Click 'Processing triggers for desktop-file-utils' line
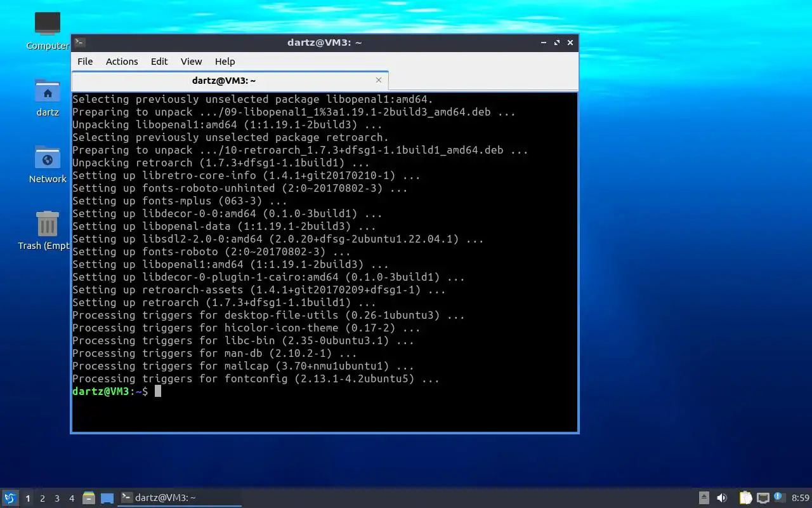The width and height of the screenshot is (812, 508). tap(268, 315)
